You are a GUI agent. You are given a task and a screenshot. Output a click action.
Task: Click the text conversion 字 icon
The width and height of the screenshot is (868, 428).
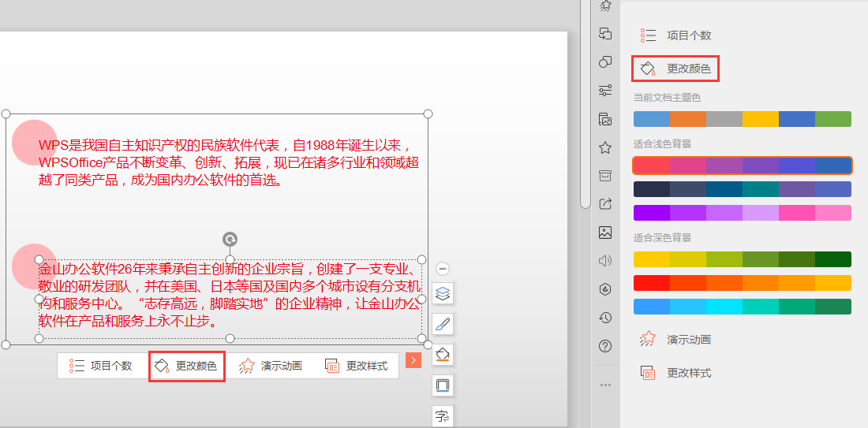pyautogui.click(x=443, y=416)
